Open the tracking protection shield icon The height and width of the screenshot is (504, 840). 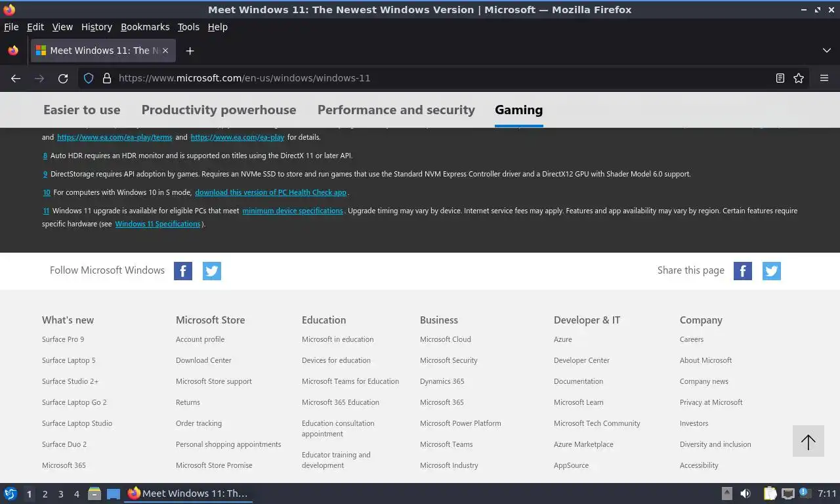(x=89, y=78)
